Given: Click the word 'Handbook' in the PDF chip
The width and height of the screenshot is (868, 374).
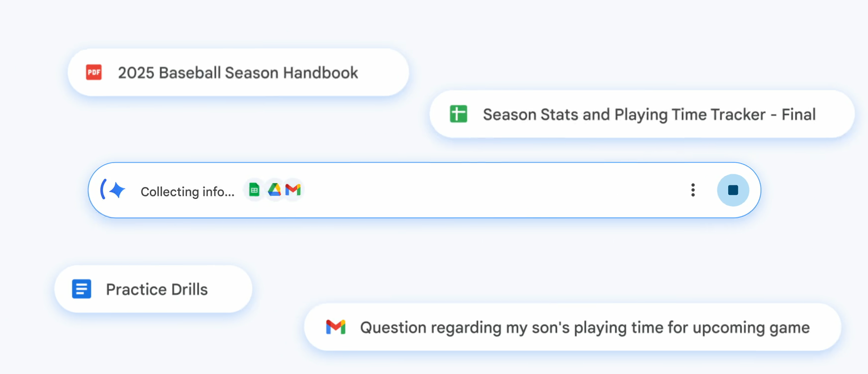Looking at the screenshot, I should [320, 73].
